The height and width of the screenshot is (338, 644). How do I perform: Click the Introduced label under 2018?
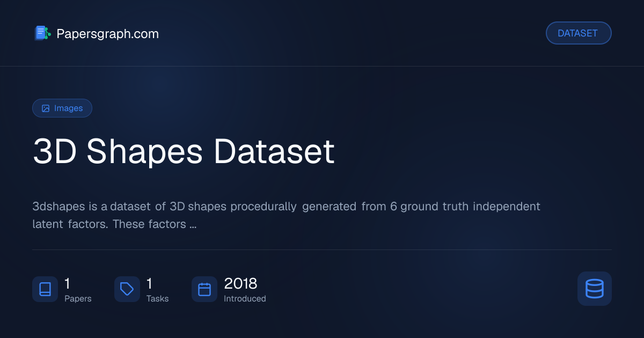(245, 299)
